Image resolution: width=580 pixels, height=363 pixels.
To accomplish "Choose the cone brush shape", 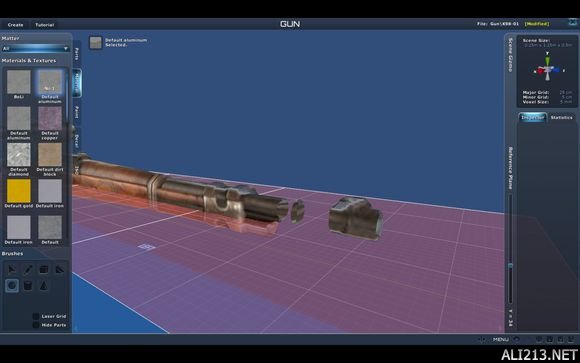I will (x=44, y=286).
